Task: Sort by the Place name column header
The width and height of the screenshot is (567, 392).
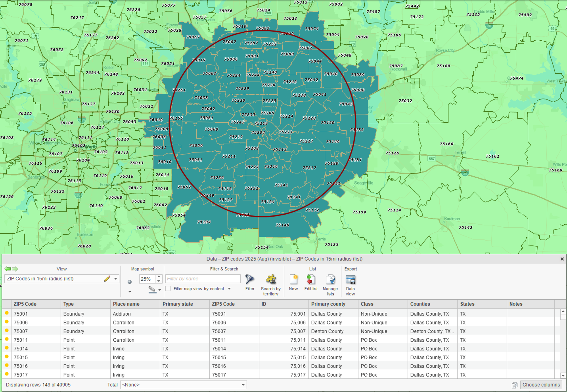Action: coord(126,304)
